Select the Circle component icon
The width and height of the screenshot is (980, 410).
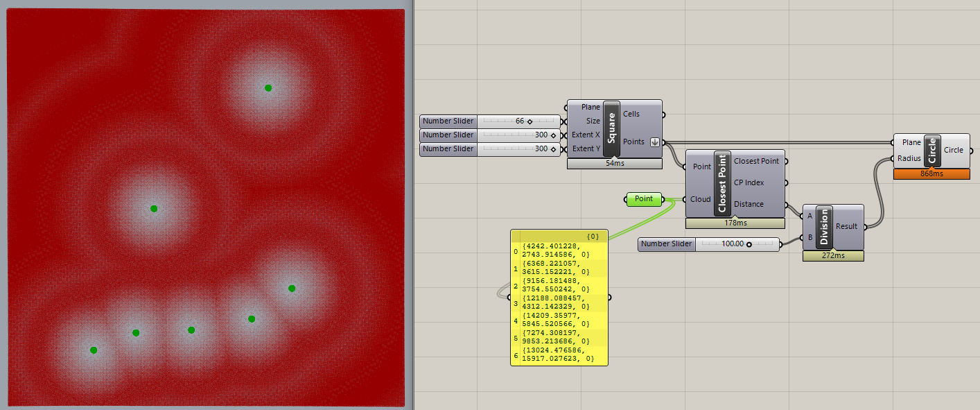click(931, 150)
